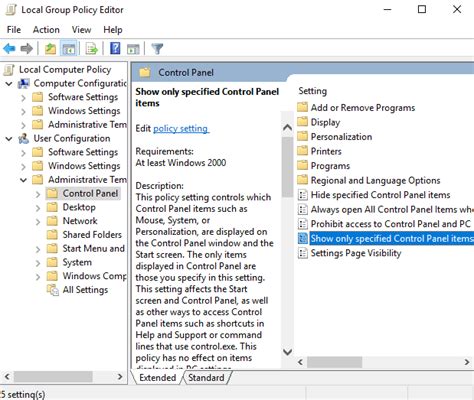This screenshot has height=400, width=474.
Task: Click the Forward arrow toolbar icon
Action: coord(27,49)
